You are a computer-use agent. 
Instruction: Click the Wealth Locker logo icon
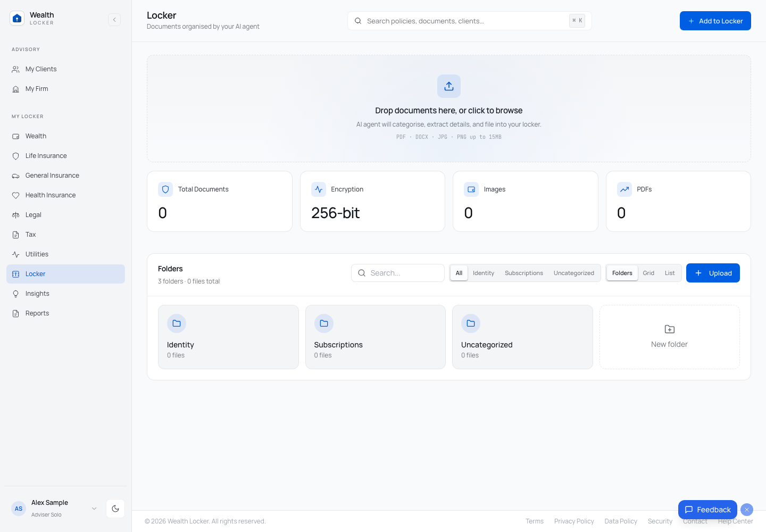tap(17, 19)
